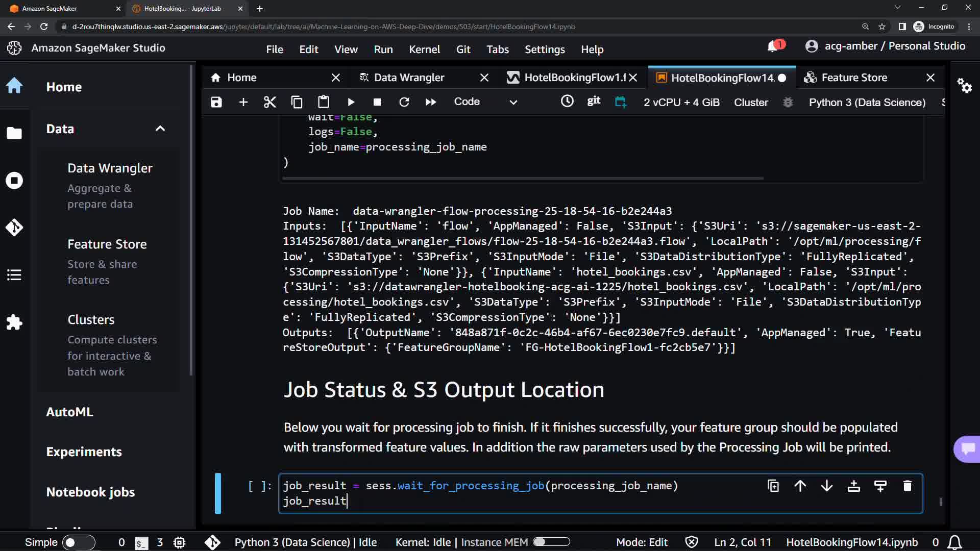Click the Python 3 (Data Science) kernel button

tap(867, 103)
